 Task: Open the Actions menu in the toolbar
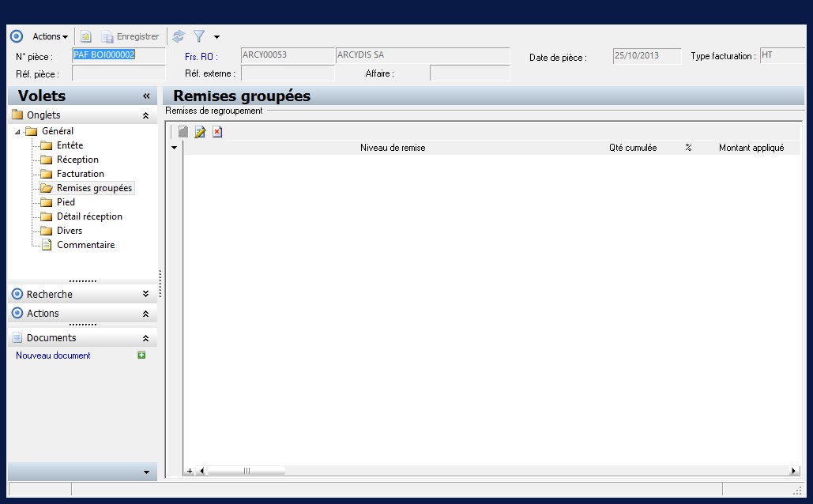[50, 36]
